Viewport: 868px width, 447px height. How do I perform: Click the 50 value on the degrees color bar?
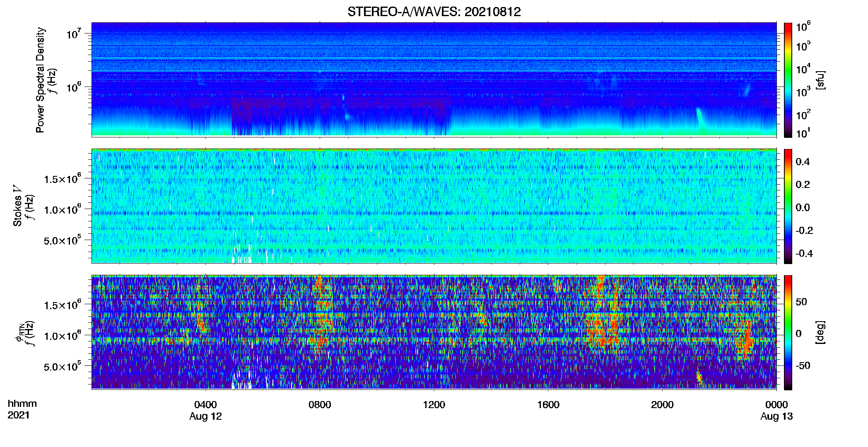[x=801, y=302]
